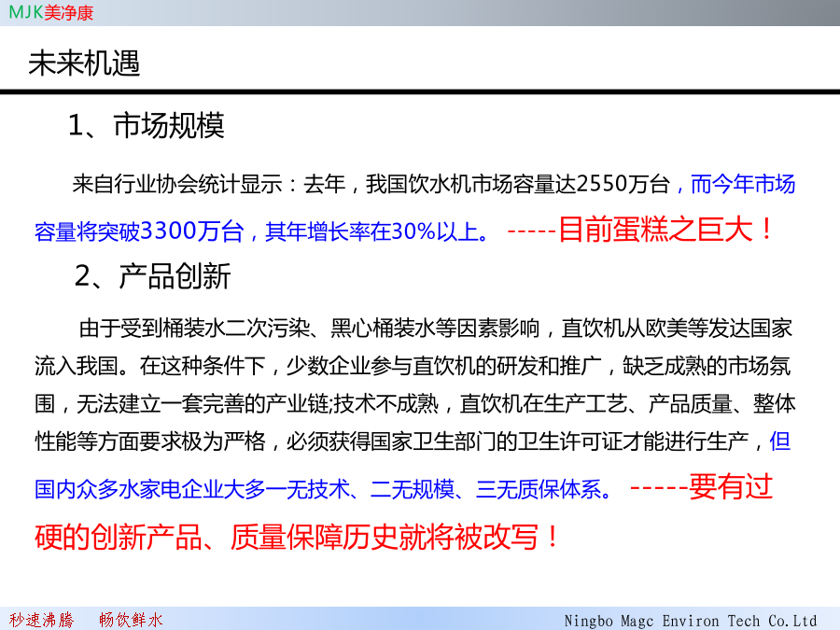Click the line starting 围，无法建立一套完善的产业链
Viewport: 840px width, 630px height.
[x=415, y=403]
